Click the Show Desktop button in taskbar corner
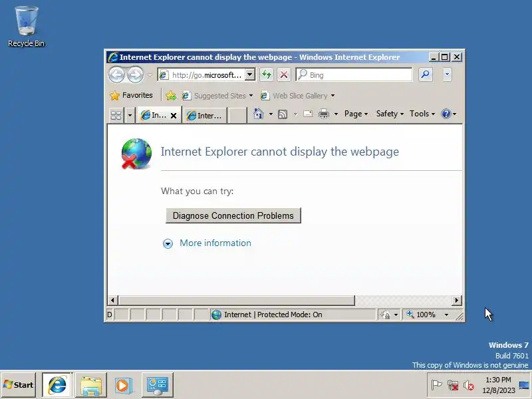The height and width of the screenshot is (399, 532). coord(524,385)
